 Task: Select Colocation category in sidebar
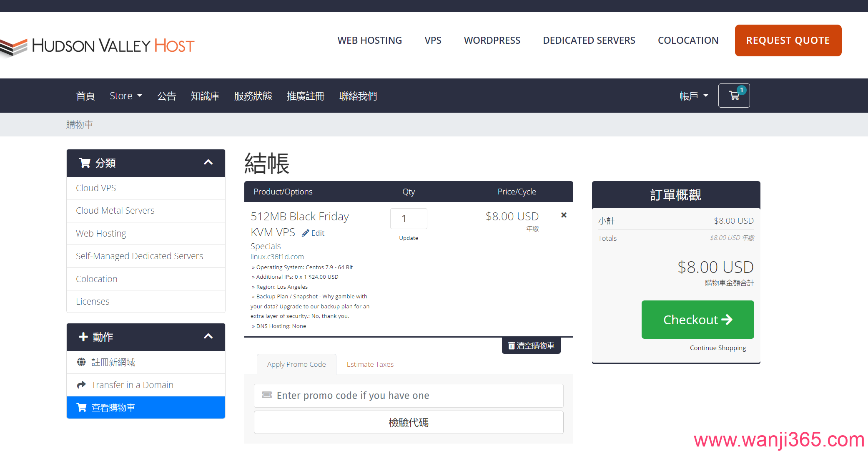146,279
